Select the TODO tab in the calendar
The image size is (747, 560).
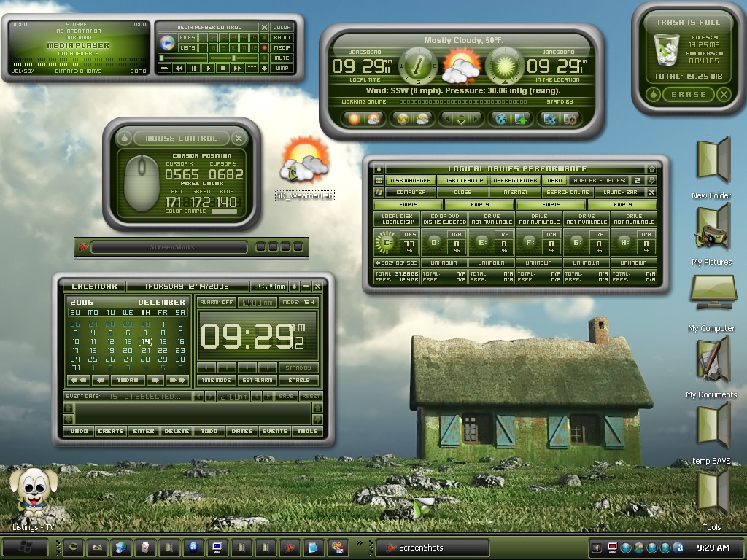click(x=209, y=432)
